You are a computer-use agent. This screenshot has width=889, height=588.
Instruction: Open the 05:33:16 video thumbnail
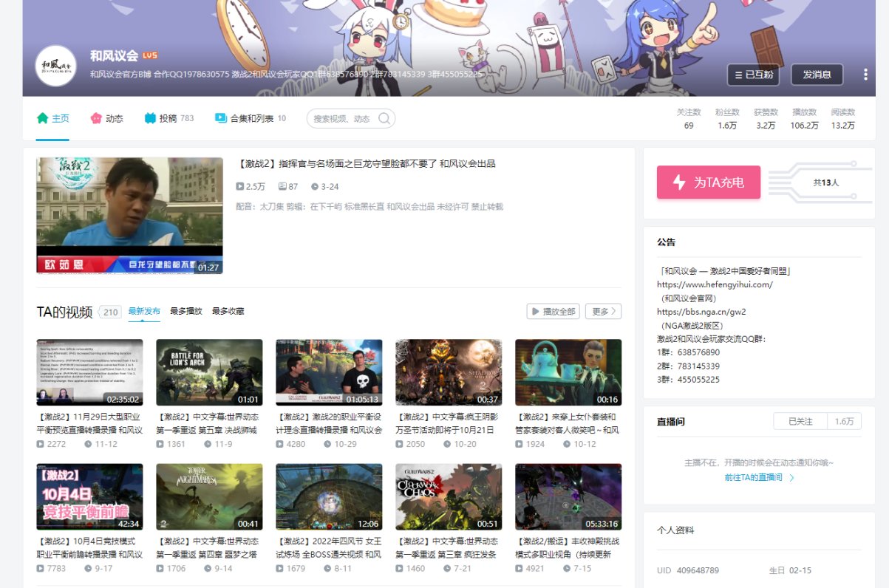pos(568,497)
